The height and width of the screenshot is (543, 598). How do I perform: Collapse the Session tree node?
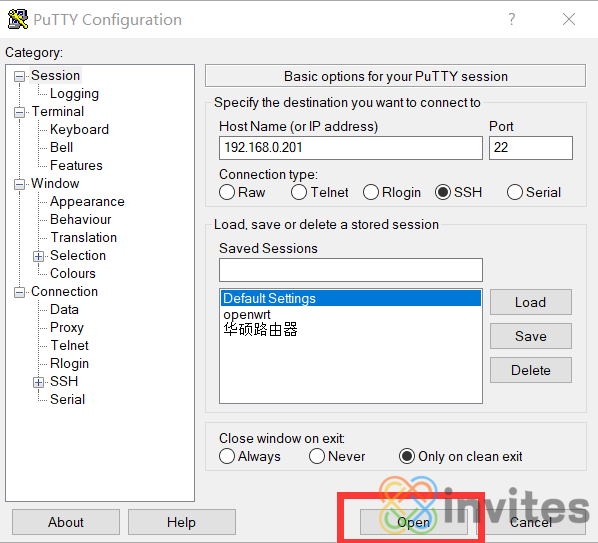(19, 76)
